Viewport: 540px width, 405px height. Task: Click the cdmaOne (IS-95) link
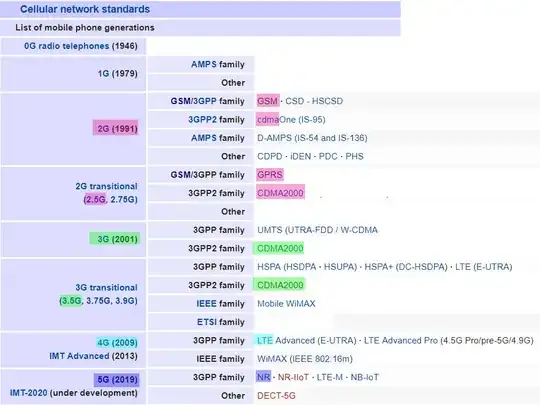(x=291, y=120)
